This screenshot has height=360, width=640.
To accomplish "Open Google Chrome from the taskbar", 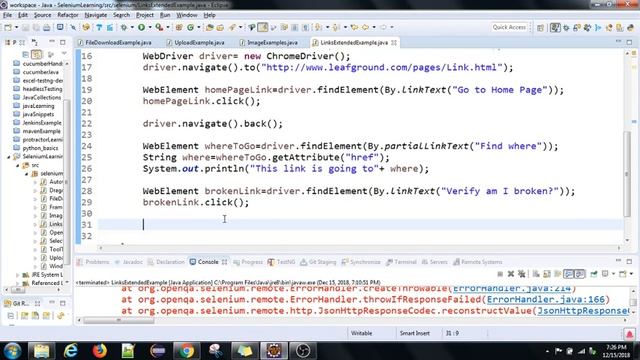I will tap(186, 351).
